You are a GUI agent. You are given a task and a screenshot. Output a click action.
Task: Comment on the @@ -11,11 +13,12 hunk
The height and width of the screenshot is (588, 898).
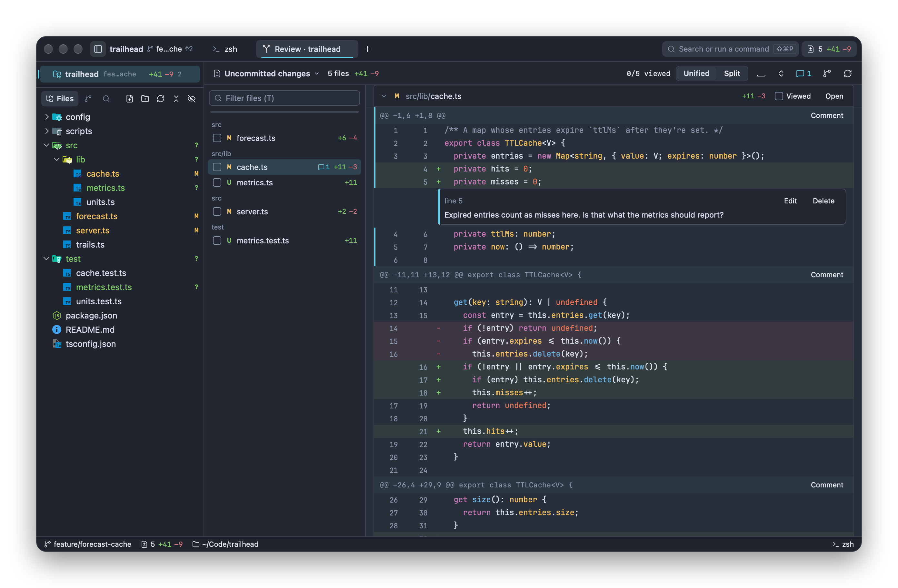click(827, 275)
